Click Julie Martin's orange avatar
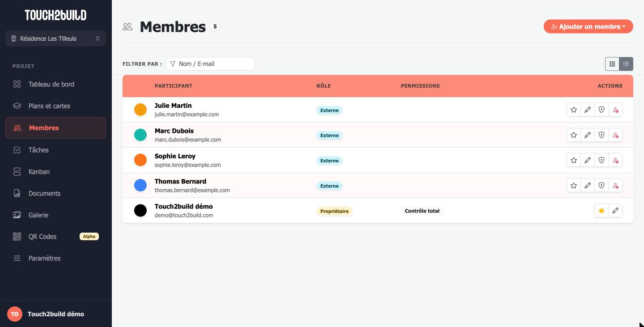 (x=140, y=110)
